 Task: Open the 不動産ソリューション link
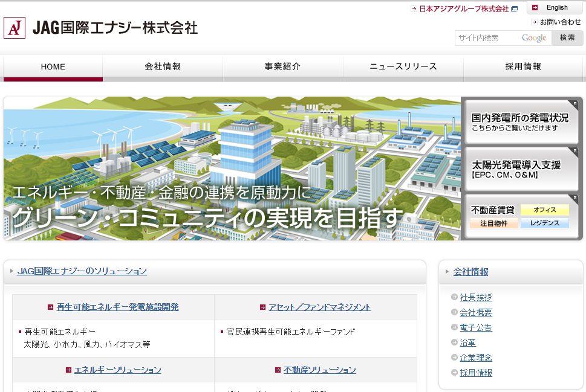coord(319,370)
